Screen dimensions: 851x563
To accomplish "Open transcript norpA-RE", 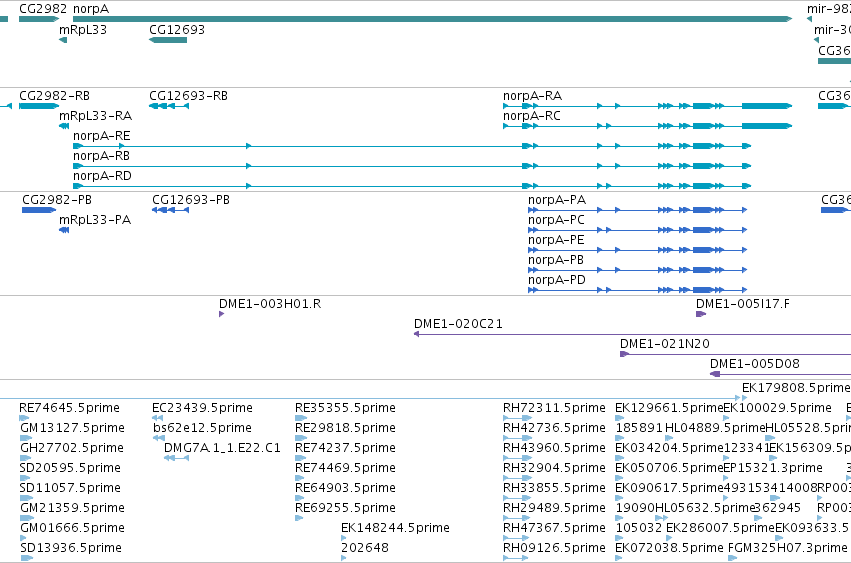I will pyautogui.click(x=412, y=146).
